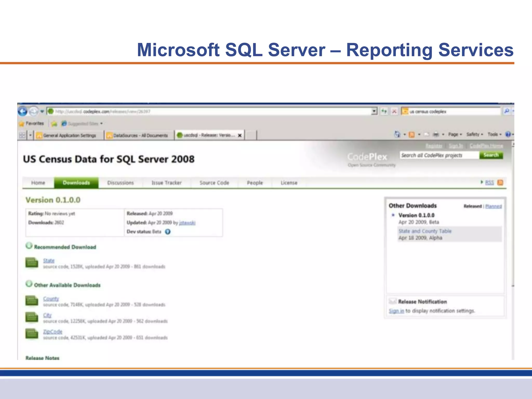Download the State source link

(49, 260)
